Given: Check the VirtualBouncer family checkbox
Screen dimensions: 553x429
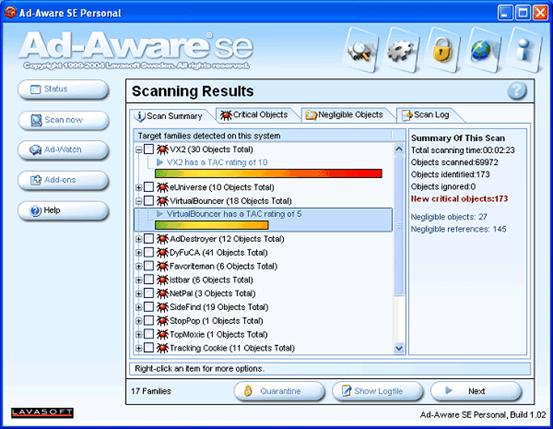Looking at the screenshot, I should coord(149,201).
